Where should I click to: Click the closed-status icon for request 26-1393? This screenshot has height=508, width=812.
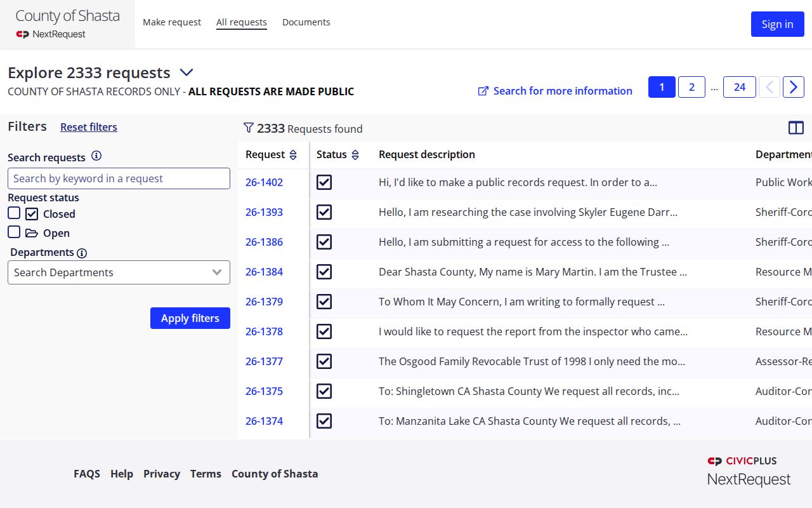pos(324,212)
